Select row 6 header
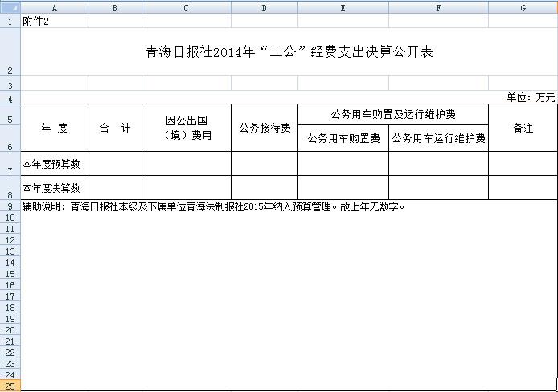 [x=10, y=138]
